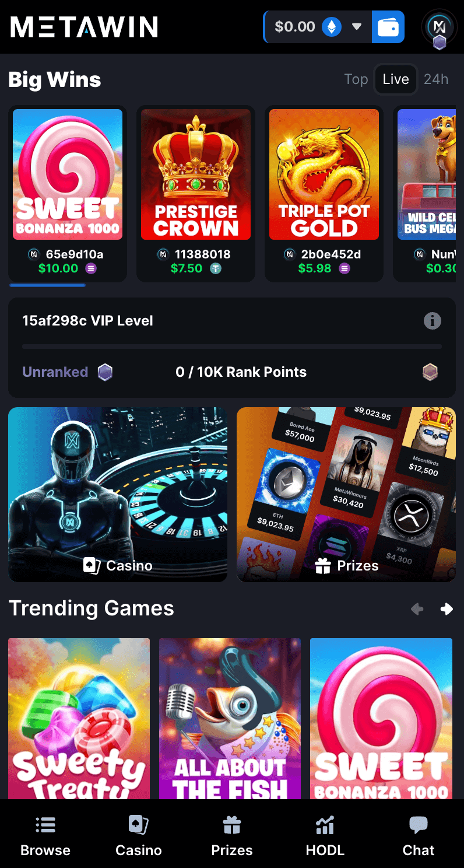Select the Top filter for Big Wins
Viewport: 464px width, 868px height.
coord(356,79)
